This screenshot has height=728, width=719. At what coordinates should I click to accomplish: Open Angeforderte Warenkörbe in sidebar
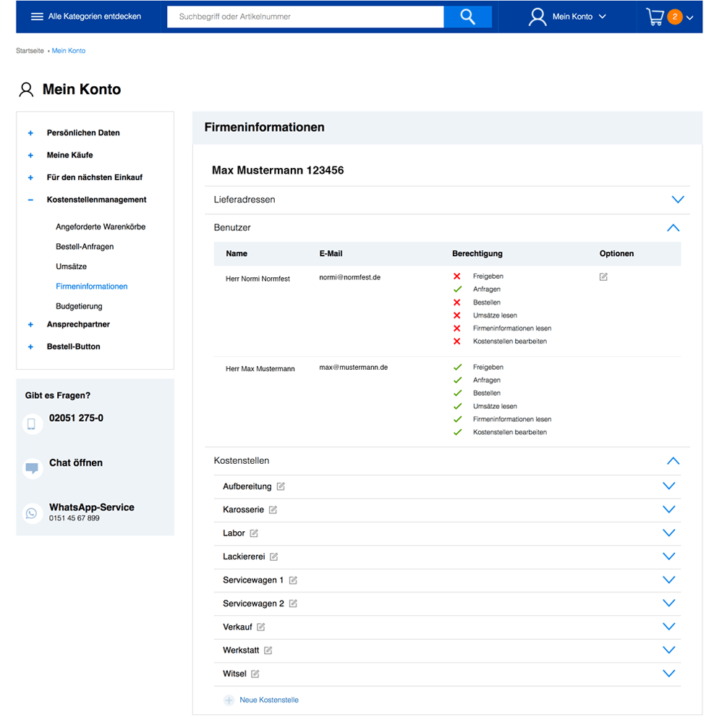101,227
